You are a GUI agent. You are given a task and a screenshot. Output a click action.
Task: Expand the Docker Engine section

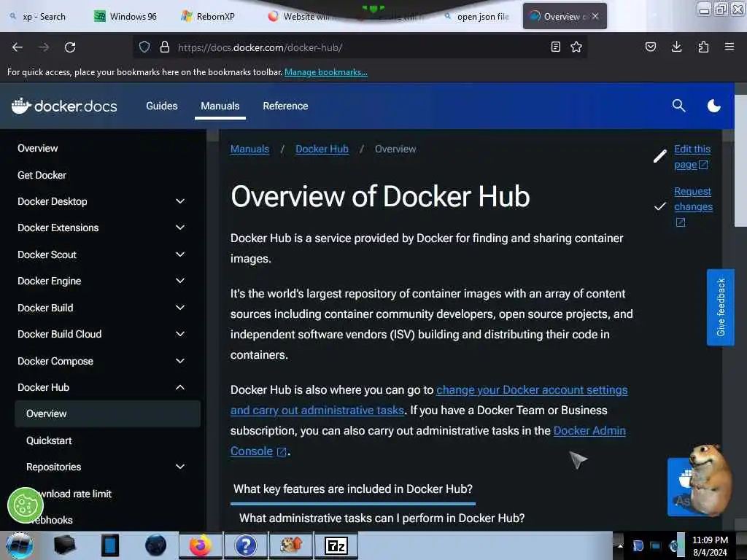[x=180, y=281]
